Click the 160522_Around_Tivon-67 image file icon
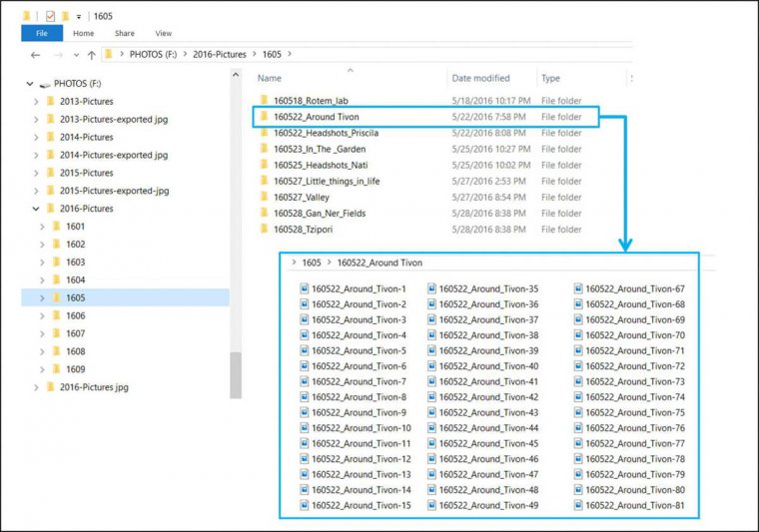Image resolution: width=759 pixels, height=532 pixels. click(578, 289)
